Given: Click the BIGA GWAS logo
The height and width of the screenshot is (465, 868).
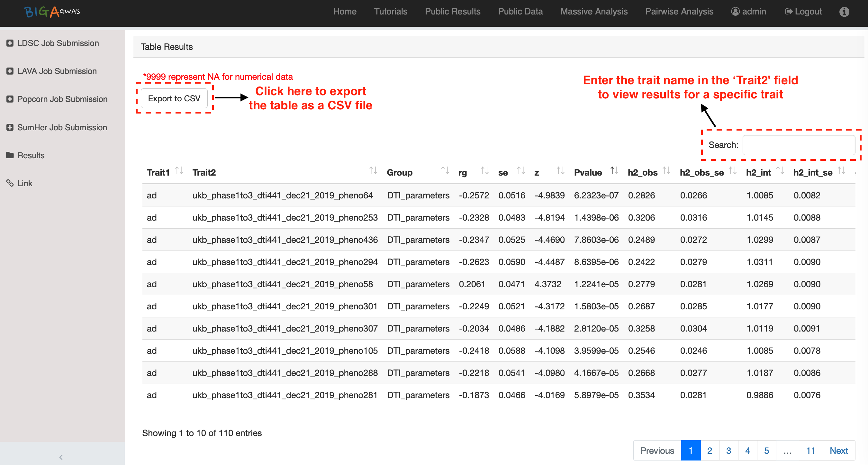Looking at the screenshot, I should pos(52,12).
